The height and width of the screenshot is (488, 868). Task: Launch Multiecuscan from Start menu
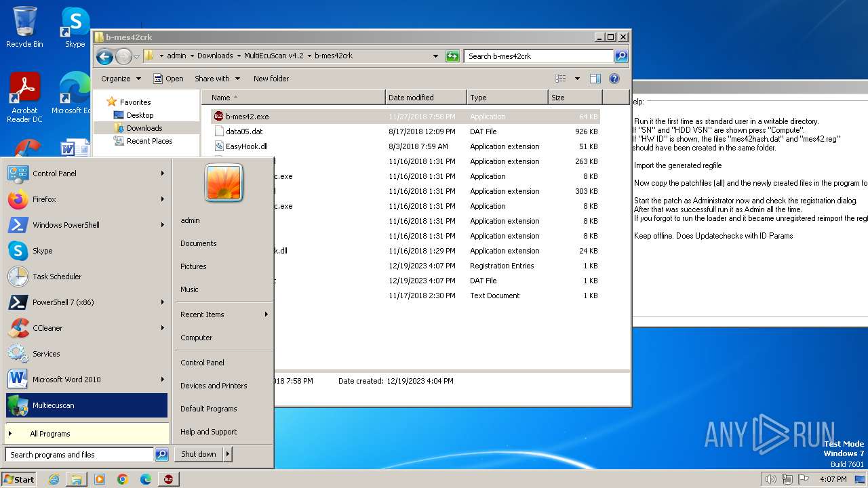click(x=86, y=405)
